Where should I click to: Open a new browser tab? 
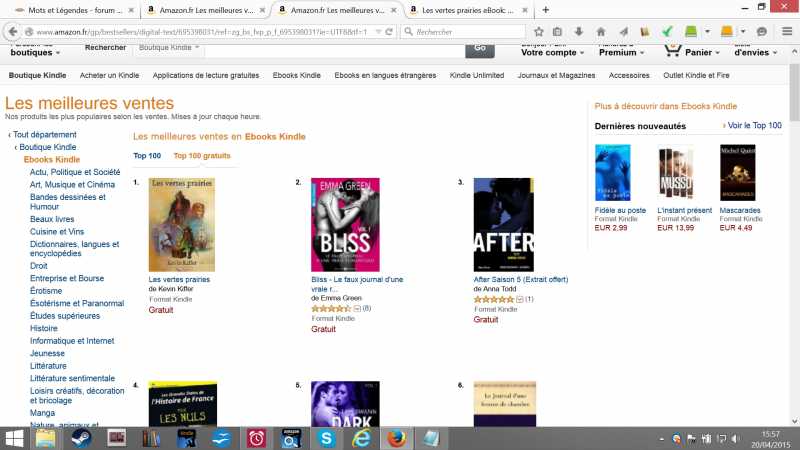[x=545, y=10]
